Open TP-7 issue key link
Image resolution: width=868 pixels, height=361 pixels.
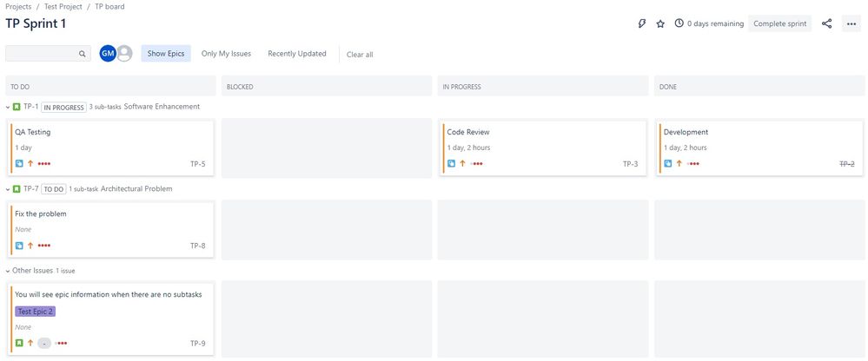click(x=31, y=188)
